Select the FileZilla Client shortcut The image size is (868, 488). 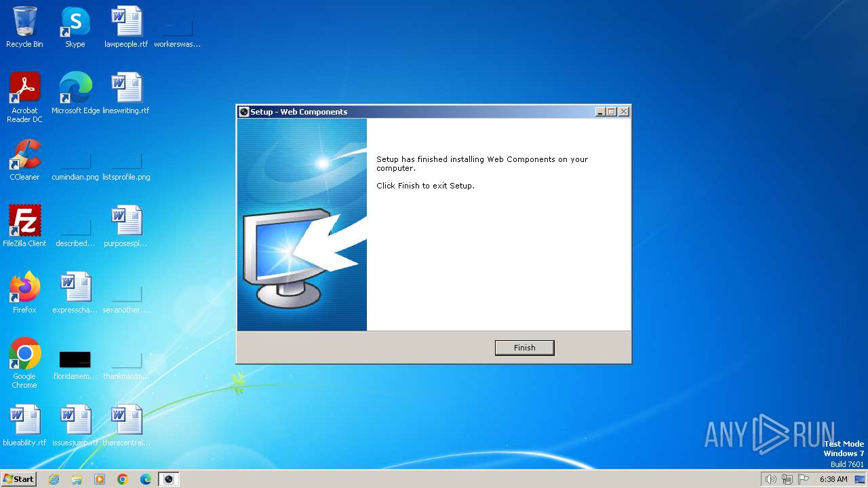[x=24, y=226]
